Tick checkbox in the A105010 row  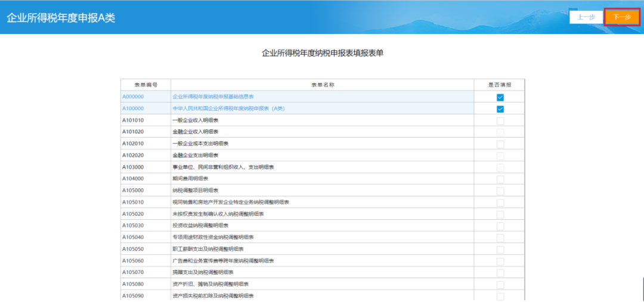[500, 203]
